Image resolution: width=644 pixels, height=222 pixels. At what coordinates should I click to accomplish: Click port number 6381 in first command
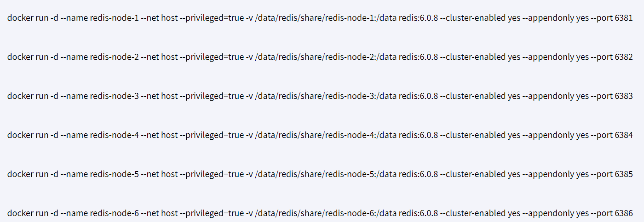point(623,18)
